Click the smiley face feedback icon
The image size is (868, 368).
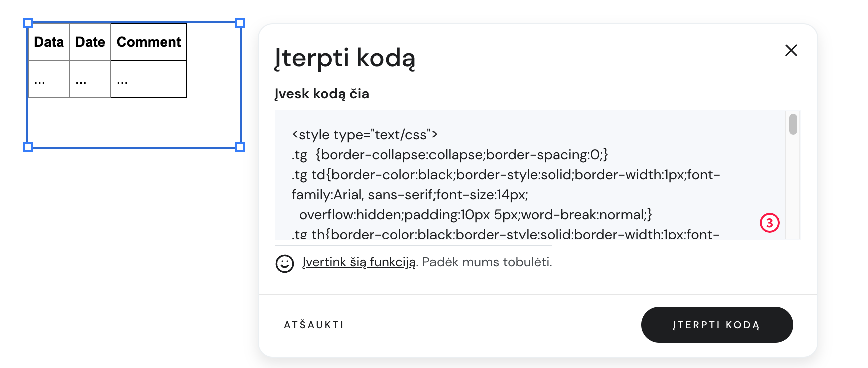[285, 263]
